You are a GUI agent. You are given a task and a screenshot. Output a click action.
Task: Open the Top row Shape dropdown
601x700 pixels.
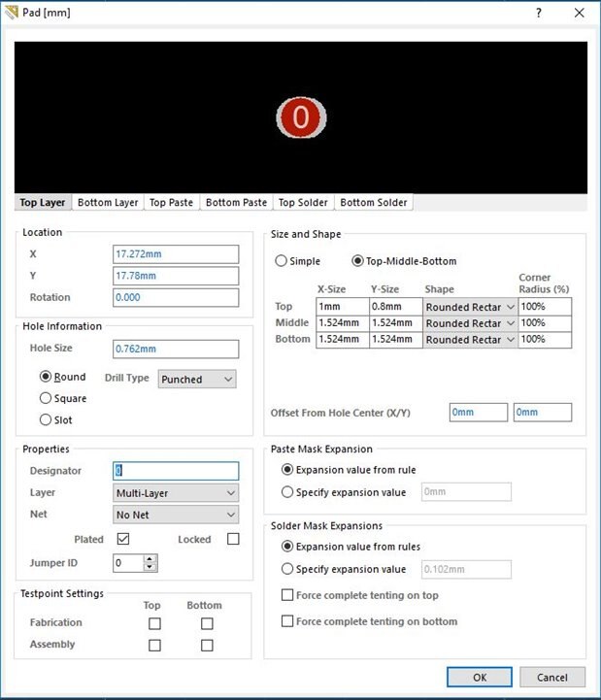tap(470, 307)
